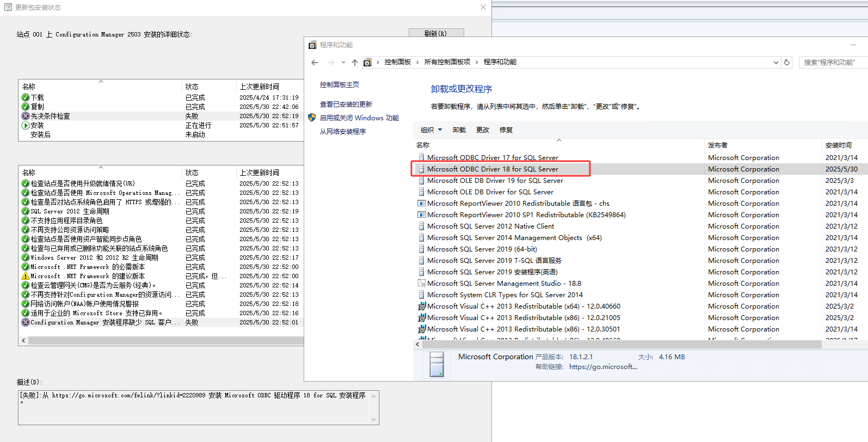Open the address bar history dropdown
868x442 pixels.
[776, 63]
